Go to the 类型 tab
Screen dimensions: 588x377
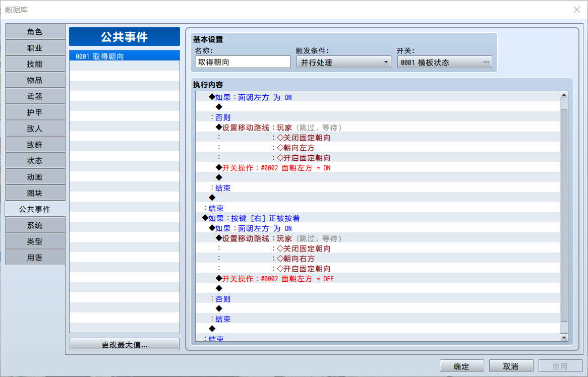coord(35,241)
